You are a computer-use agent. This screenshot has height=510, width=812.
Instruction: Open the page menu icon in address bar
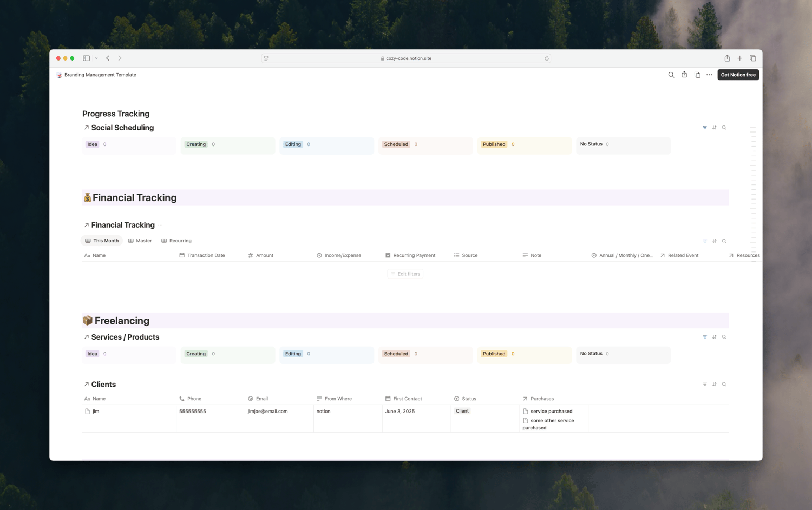[x=266, y=58]
